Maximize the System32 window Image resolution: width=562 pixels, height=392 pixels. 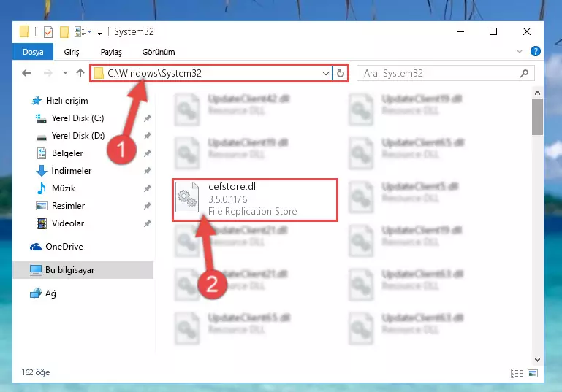(493, 32)
